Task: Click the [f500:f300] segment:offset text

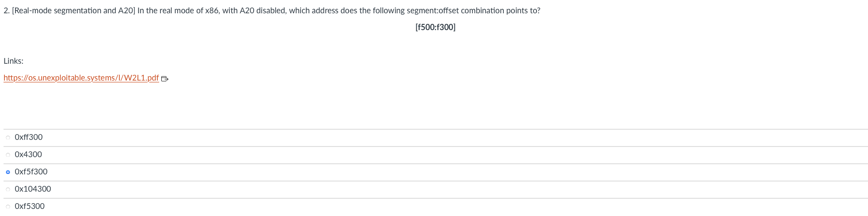Action: [435, 27]
